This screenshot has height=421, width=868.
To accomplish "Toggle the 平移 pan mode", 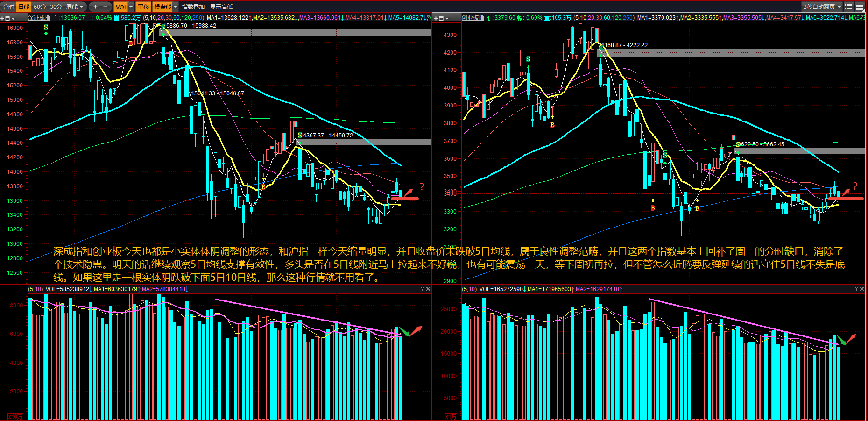I will point(143,7).
